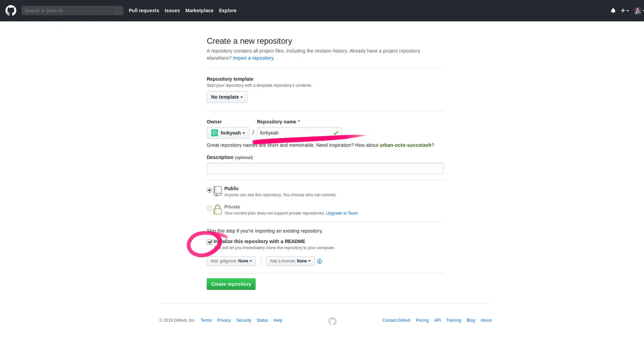Click the Repository name input field

click(x=299, y=133)
